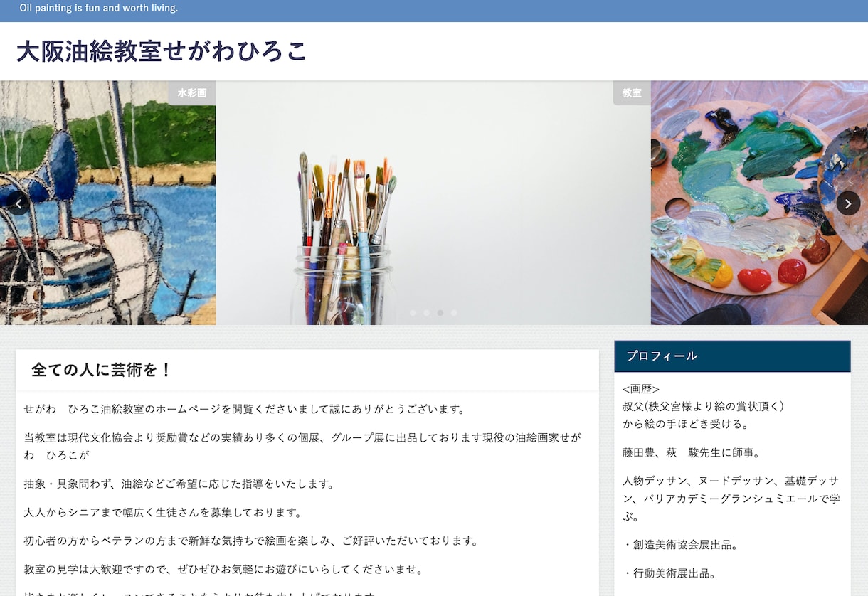Click the line 大人からシニアまで幅広く生徒さんを募集
868x596 pixels.
pyautogui.click(x=163, y=513)
